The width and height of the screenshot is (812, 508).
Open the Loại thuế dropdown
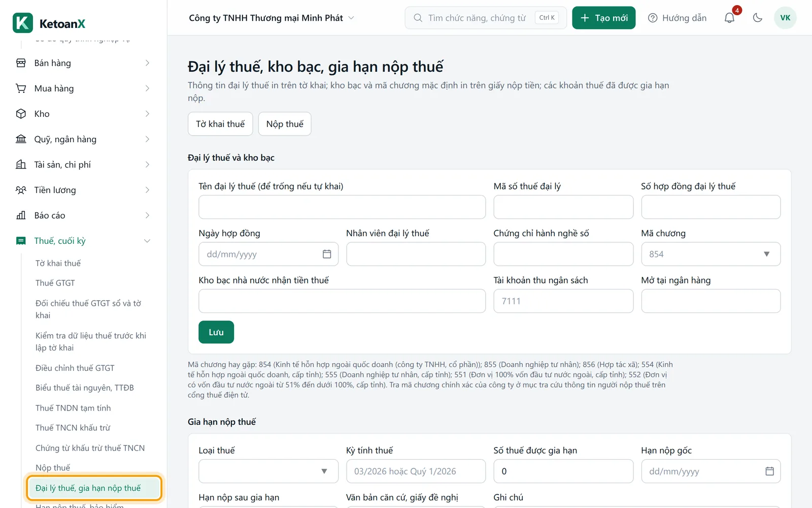tap(268, 471)
